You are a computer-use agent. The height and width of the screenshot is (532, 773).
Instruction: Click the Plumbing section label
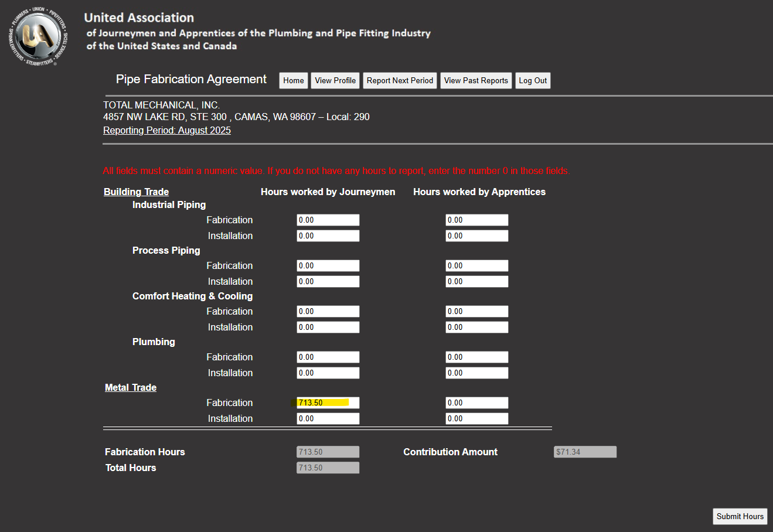click(154, 342)
